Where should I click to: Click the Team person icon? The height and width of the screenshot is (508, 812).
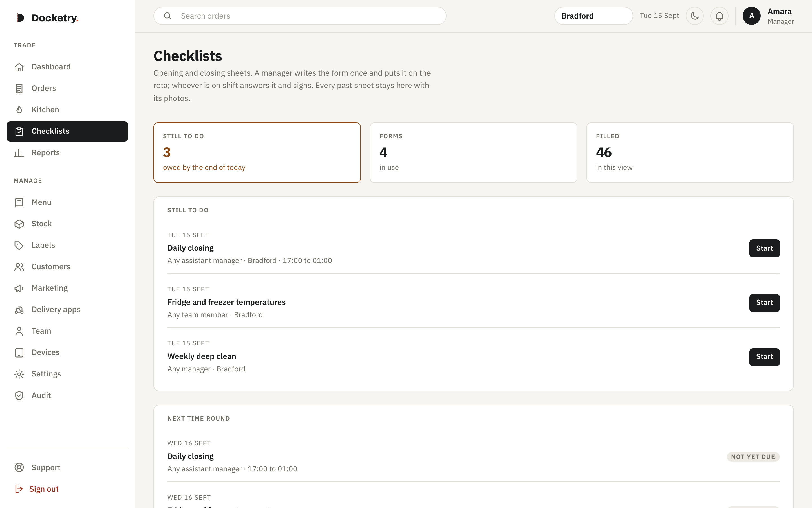tap(19, 331)
